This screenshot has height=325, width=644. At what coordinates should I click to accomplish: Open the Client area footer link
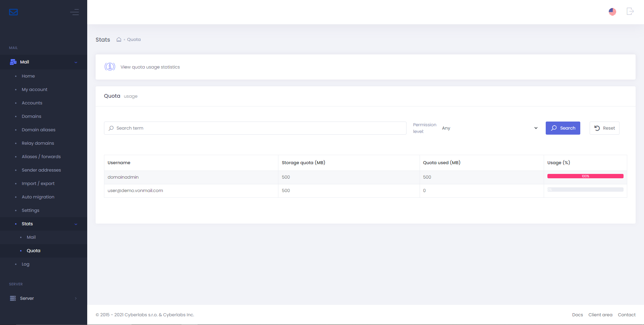click(x=600, y=315)
